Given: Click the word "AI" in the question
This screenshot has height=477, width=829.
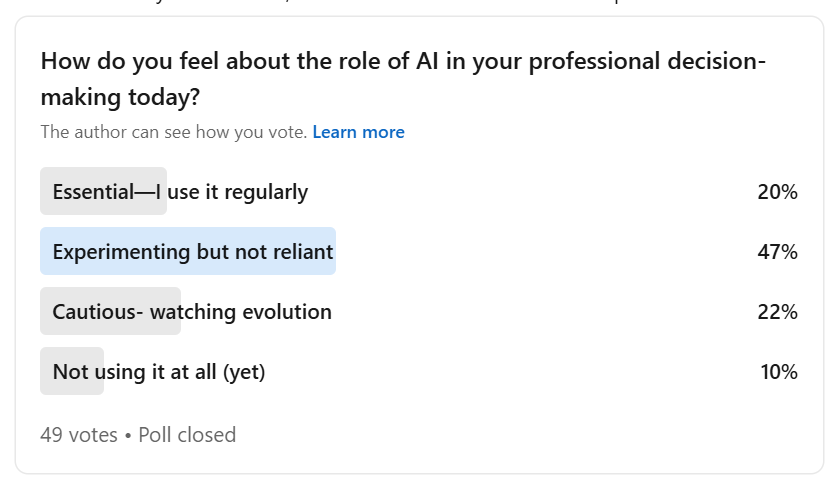Looking at the screenshot, I should 430,61.
